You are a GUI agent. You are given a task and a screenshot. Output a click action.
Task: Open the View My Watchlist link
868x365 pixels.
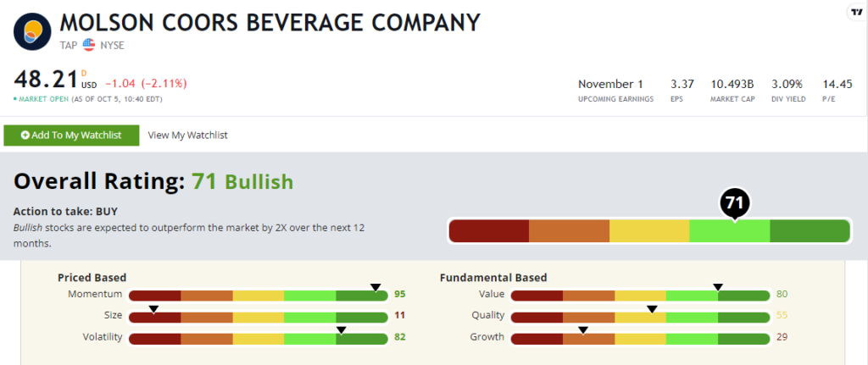click(188, 135)
